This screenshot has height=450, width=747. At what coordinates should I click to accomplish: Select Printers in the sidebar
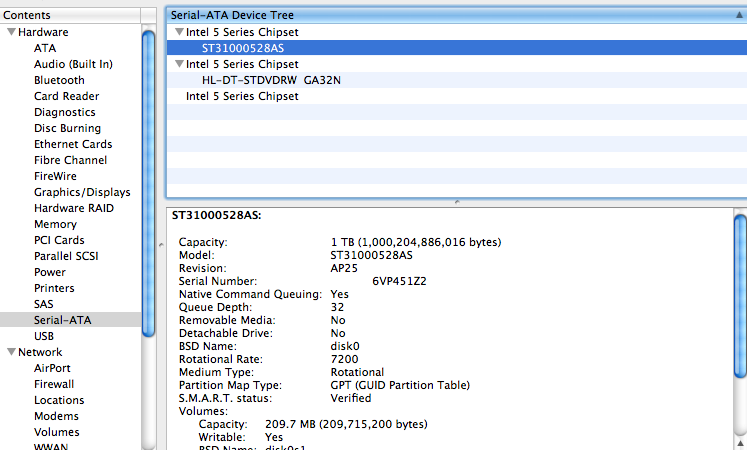coord(54,288)
